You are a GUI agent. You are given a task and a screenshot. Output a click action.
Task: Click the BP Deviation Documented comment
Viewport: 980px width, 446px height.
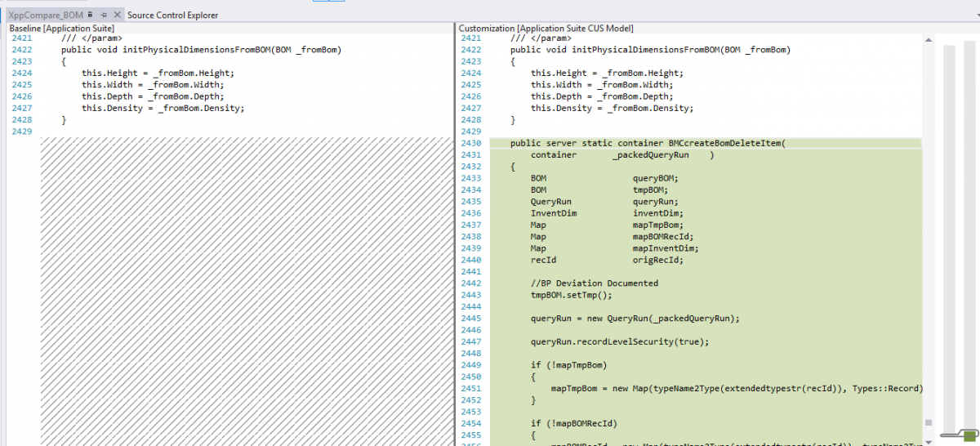[x=594, y=283]
